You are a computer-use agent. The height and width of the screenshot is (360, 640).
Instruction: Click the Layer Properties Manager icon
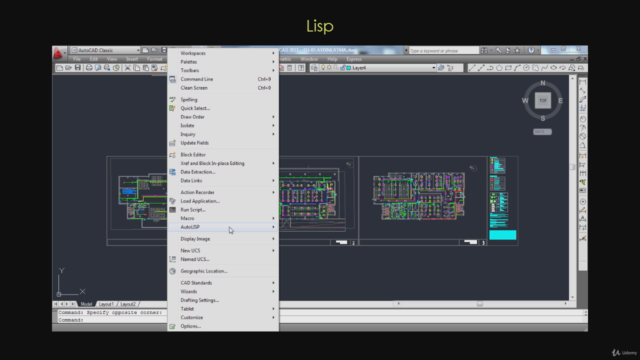(x=314, y=68)
